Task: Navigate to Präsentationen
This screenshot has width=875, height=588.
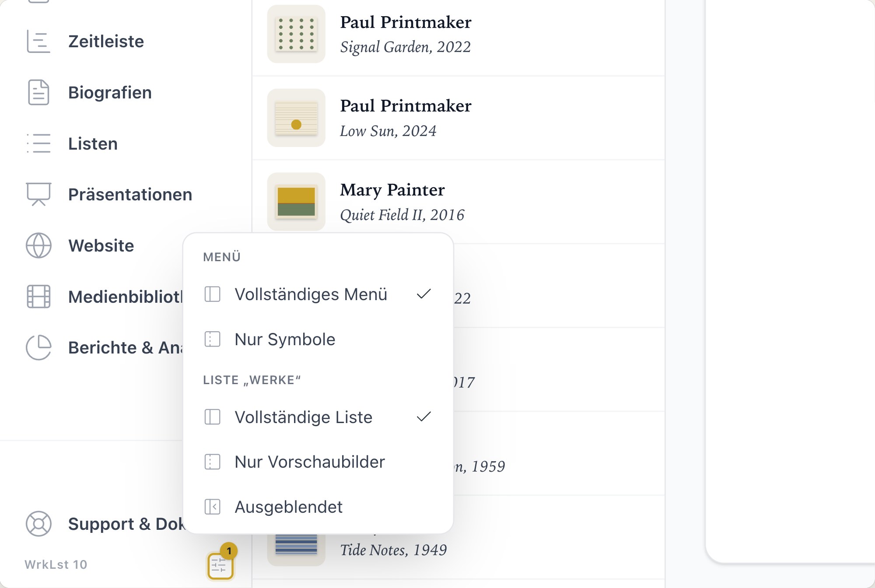Action: point(130,194)
